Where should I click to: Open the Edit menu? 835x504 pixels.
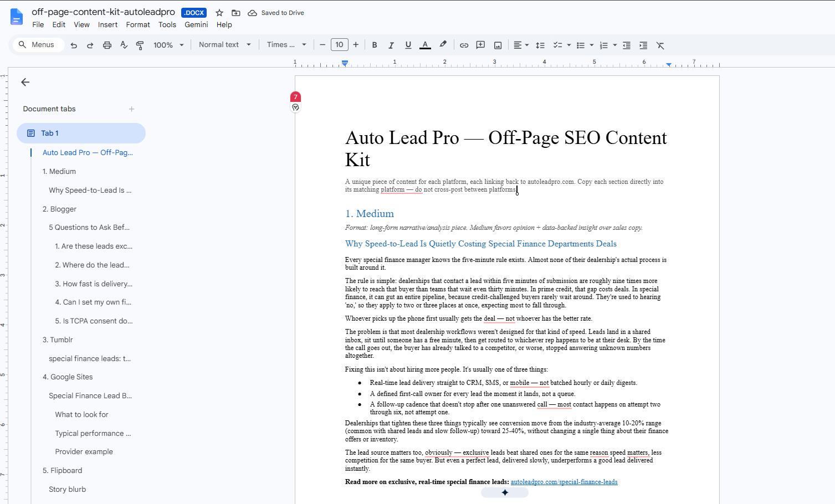(59, 24)
